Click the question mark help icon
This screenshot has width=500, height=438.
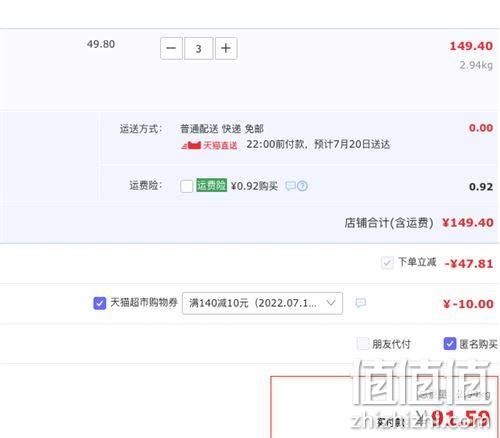(302, 186)
